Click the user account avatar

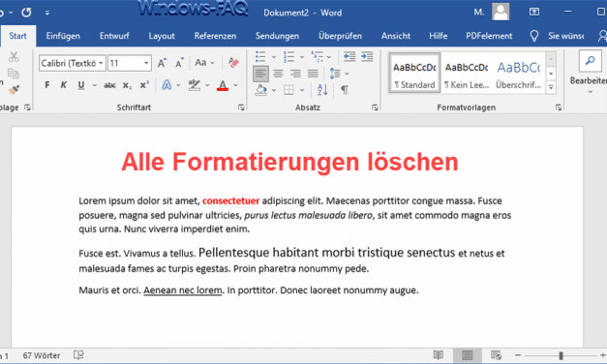(501, 12)
